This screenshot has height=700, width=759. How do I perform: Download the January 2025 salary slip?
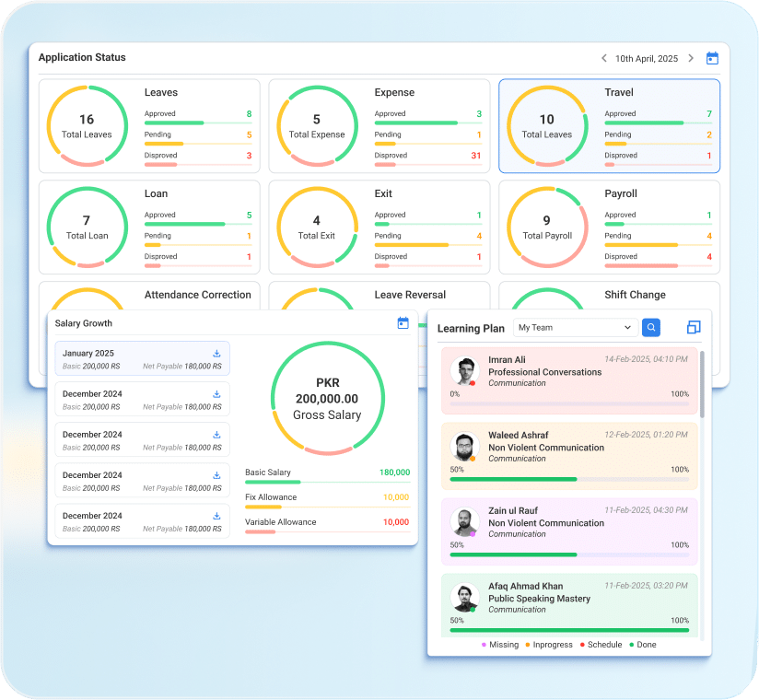[x=216, y=354]
